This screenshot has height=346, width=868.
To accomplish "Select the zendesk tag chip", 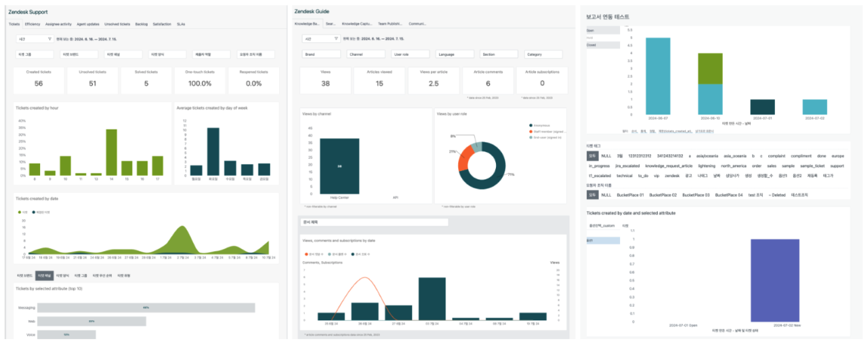I will 671,176.
